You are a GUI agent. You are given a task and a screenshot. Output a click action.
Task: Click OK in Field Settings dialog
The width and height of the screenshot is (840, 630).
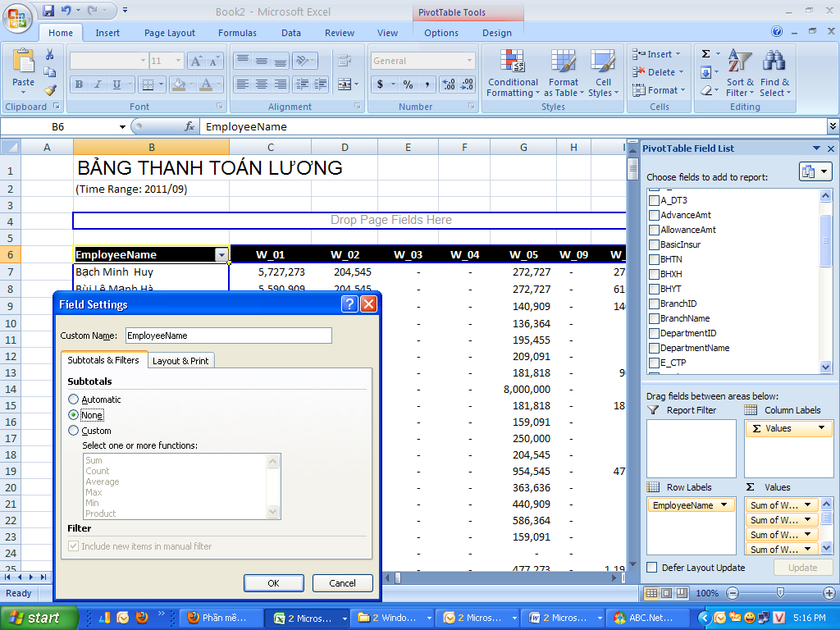273,583
